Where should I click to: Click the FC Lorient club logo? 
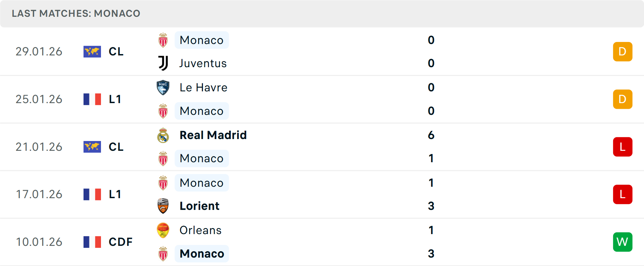coord(163,206)
